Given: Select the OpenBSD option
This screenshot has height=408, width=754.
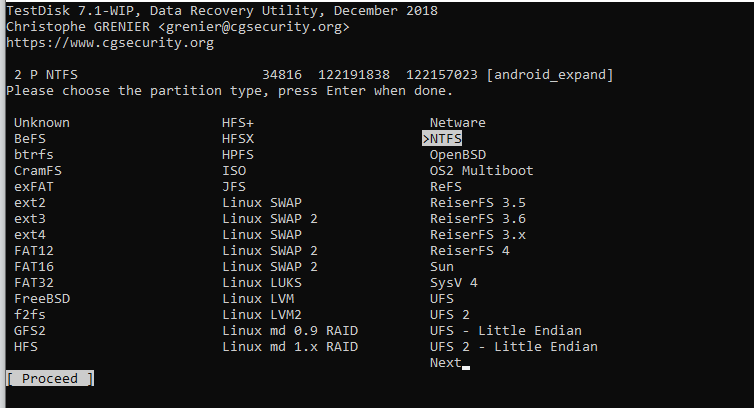Looking at the screenshot, I should (458, 155).
